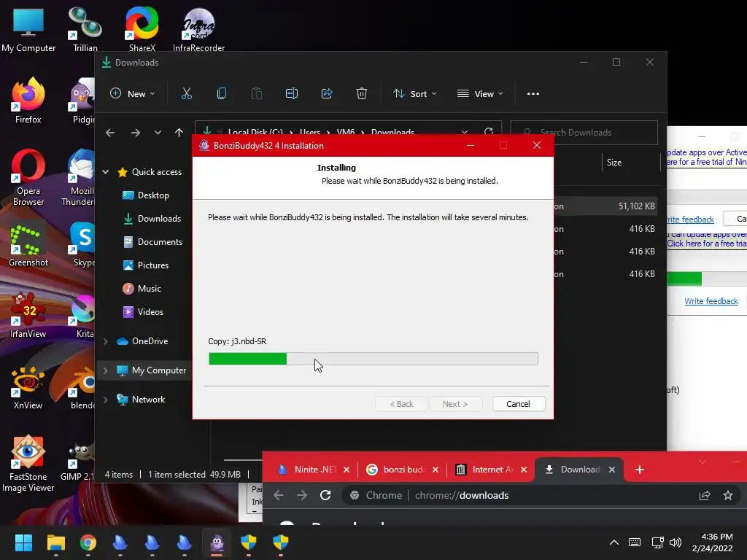The height and width of the screenshot is (560, 747).
Task: Select Documents in the navigation pane
Action: (153, 242)
